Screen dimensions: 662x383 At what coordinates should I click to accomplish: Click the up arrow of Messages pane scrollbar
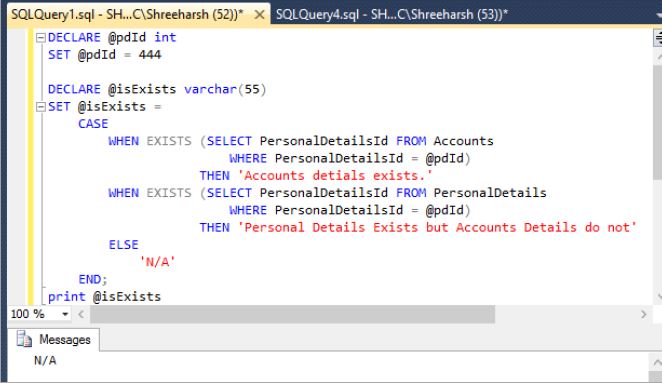pos(657,363)
